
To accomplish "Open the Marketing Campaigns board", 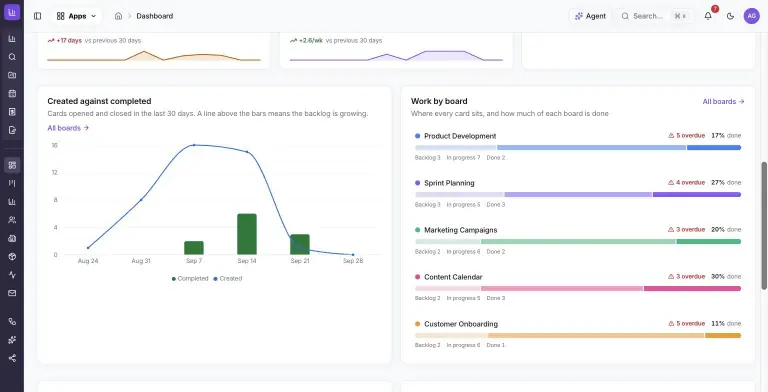I will coord(460,230).
